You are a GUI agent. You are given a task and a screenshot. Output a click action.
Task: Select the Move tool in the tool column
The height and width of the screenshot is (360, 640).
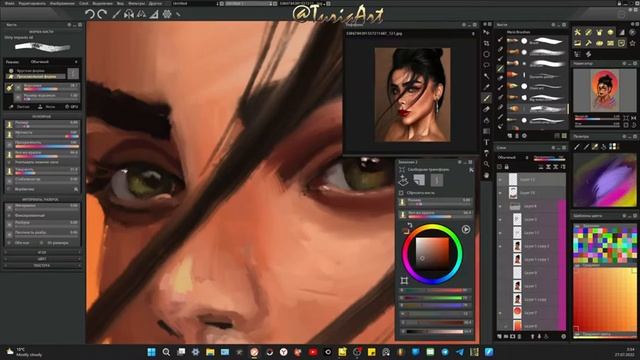tap(487, 32)
